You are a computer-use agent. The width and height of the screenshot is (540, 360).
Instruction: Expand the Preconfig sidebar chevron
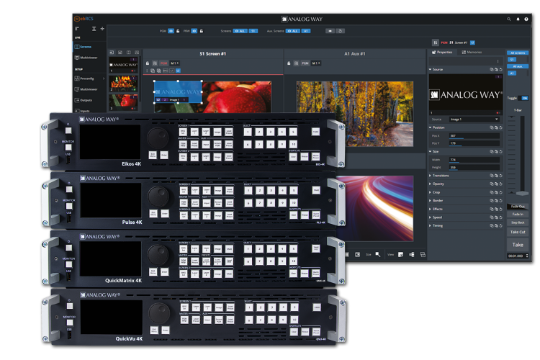tap(104, 79)
